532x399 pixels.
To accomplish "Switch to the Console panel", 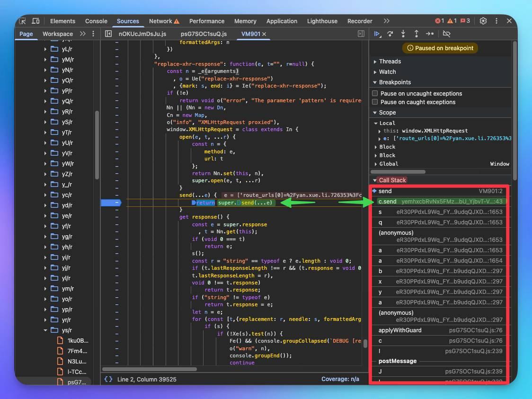I will pos(96,21).
